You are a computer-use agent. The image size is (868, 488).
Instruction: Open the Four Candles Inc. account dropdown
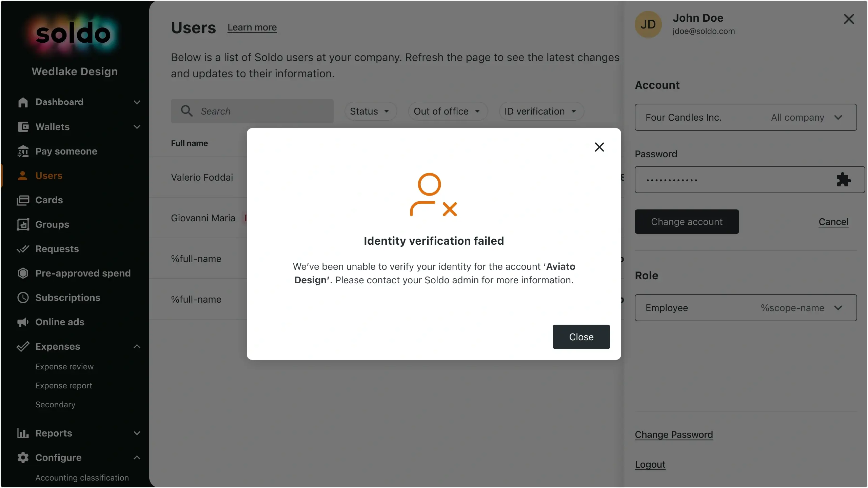746,117
